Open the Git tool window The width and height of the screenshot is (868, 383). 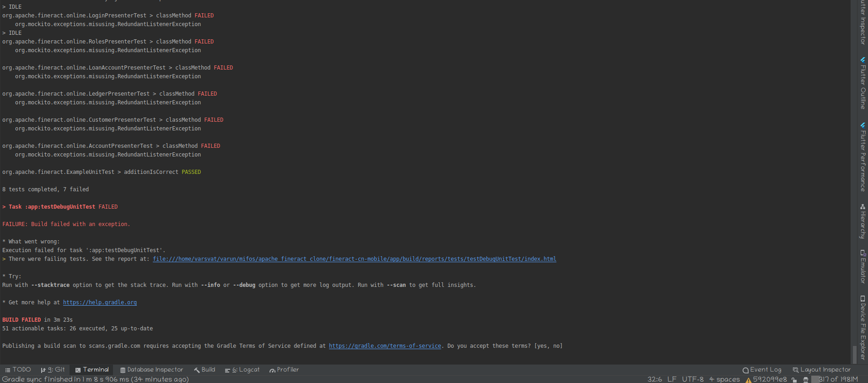pyautogui.click(x=53, y=370)
